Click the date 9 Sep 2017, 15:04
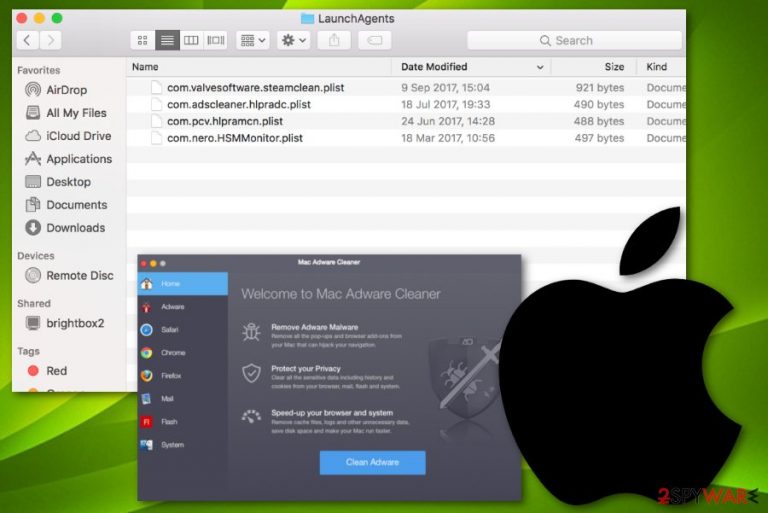This screenshot has width=768, height=513. (445, 88)
